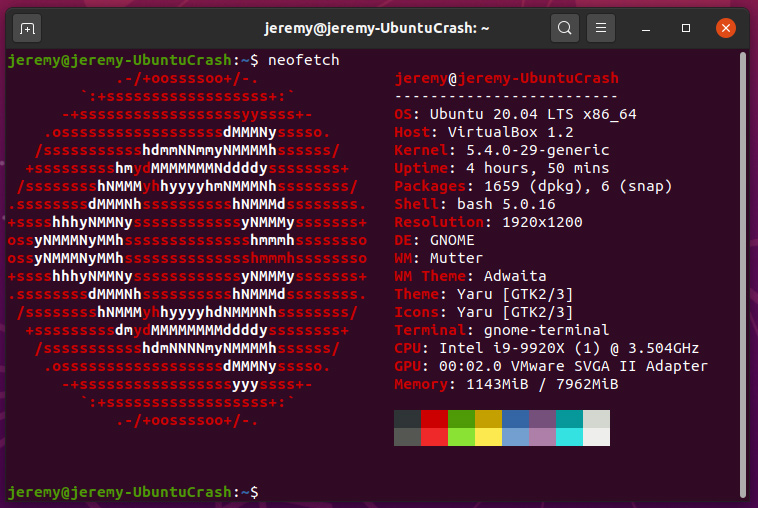
Task: Click the dashed separator under the neofetch header
Action: [506, 96]
